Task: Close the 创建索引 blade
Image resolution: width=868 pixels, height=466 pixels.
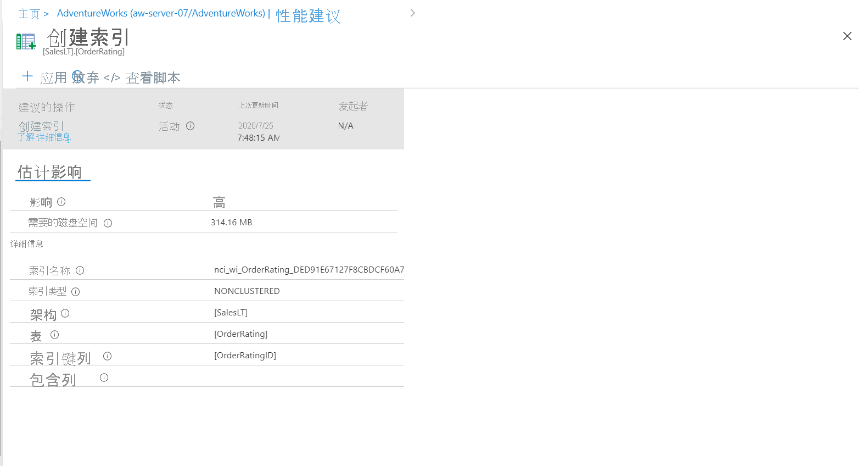Action: click(x=847, y=36)
